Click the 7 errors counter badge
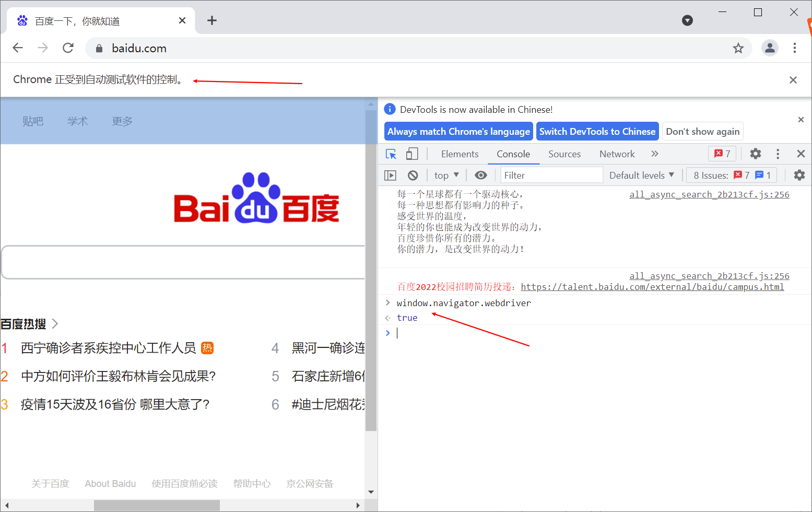Image resolution: width=812 pixels, height=512 pixels. pyautogui.click(x=722, y=154)
